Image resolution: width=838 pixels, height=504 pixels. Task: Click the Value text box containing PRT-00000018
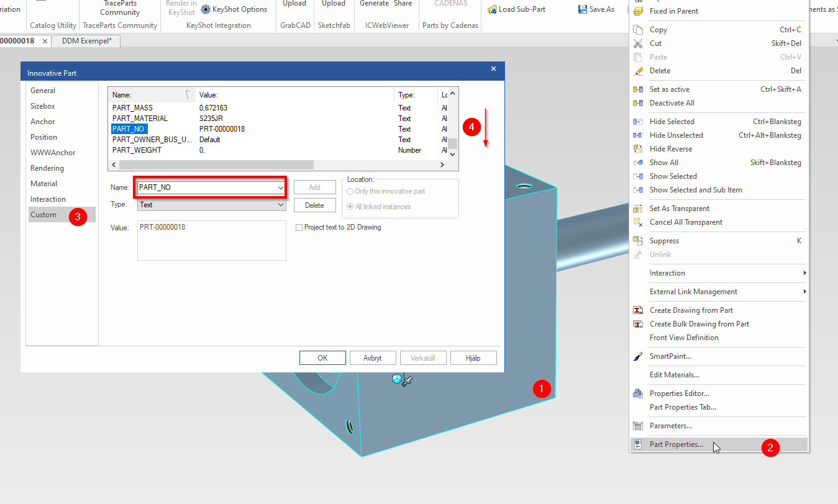211,241
